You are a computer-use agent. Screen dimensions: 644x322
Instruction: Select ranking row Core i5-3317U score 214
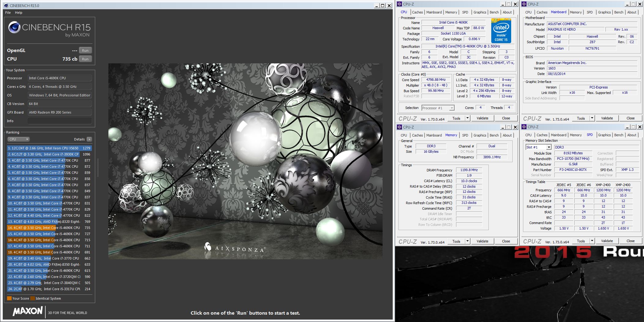49,289
